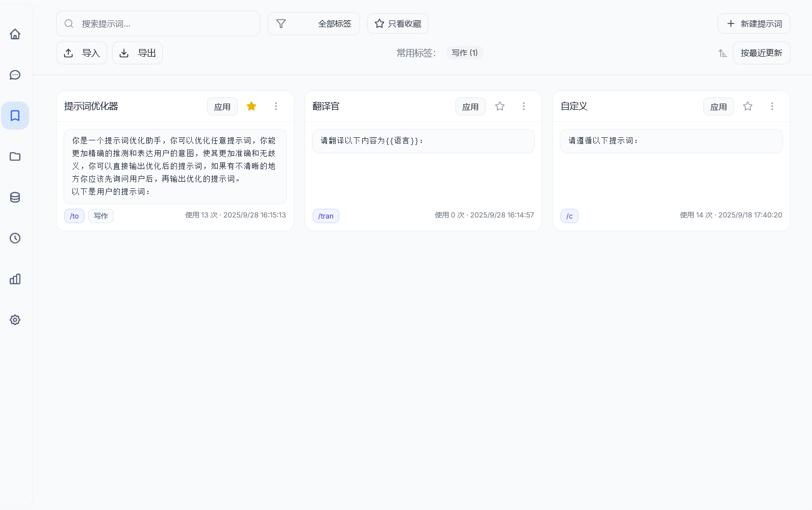Toggle 只看收藏 favorites-only filter
Screen dimensions: 812x510
pos(398,24)
